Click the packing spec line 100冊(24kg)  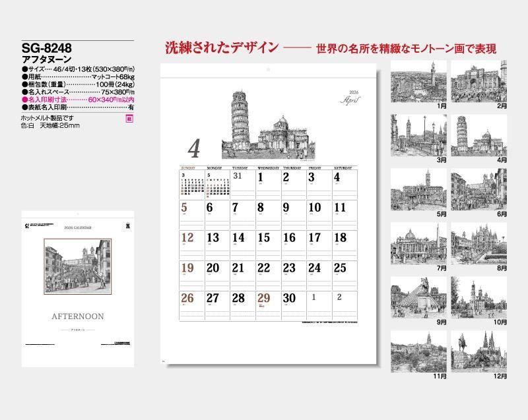point(78,84)
